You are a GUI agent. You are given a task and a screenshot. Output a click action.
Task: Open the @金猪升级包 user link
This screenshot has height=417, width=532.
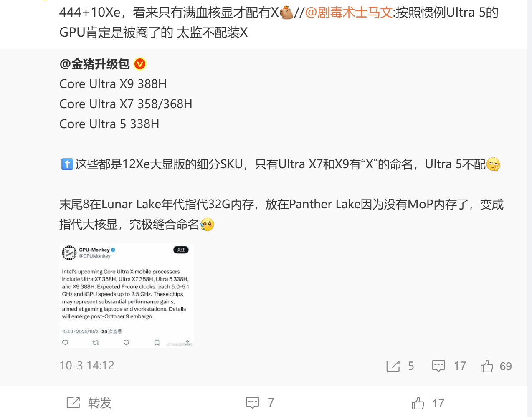point(94,64)
